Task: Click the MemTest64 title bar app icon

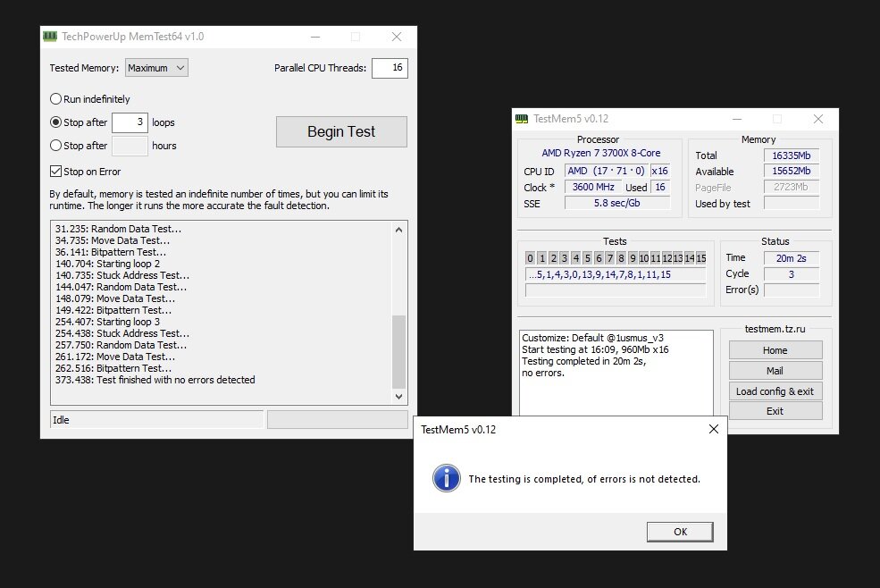Action: (50, 37)
